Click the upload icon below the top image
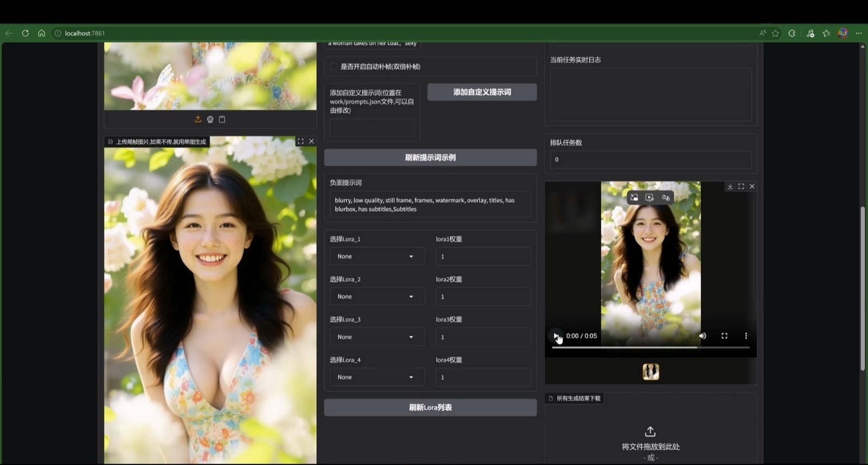 tap(198, 119)
